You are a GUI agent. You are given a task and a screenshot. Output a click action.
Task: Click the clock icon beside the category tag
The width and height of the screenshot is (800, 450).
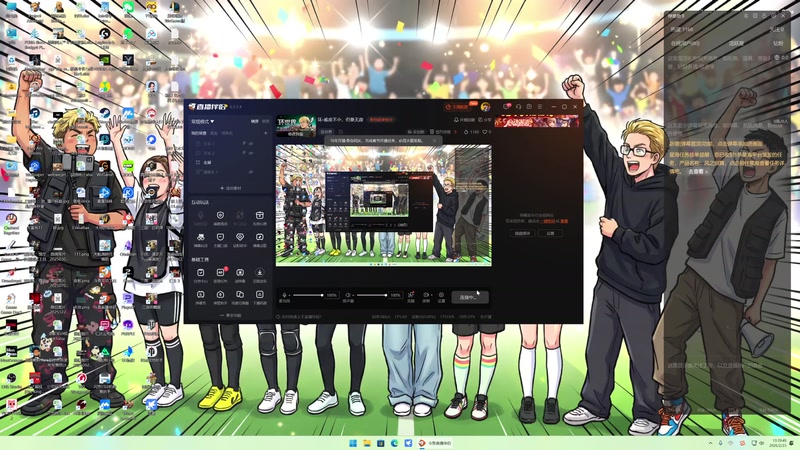coord(340,132)
